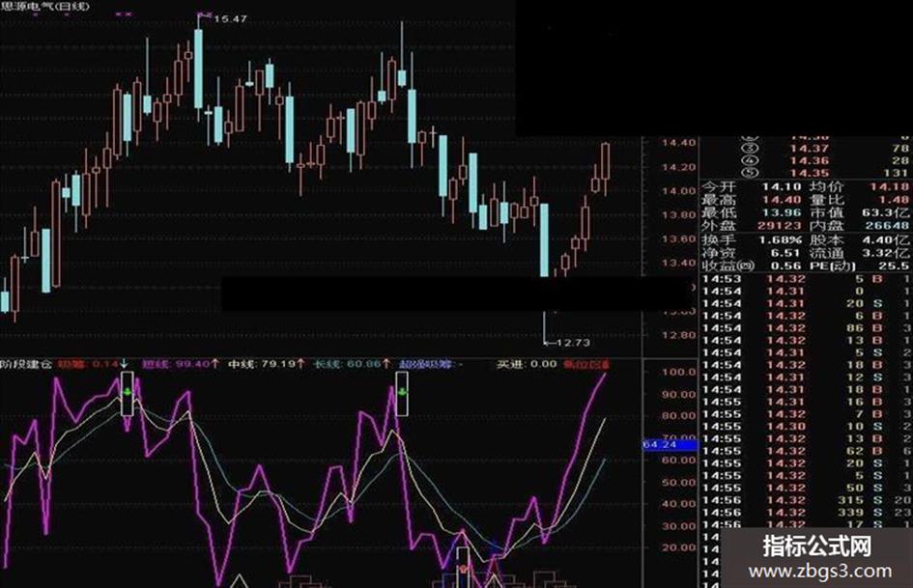The width and height of the screenshot is (913, 588).
Task: Select the 14:54 trade row with 86 B
Action: [x=806, y=327]
